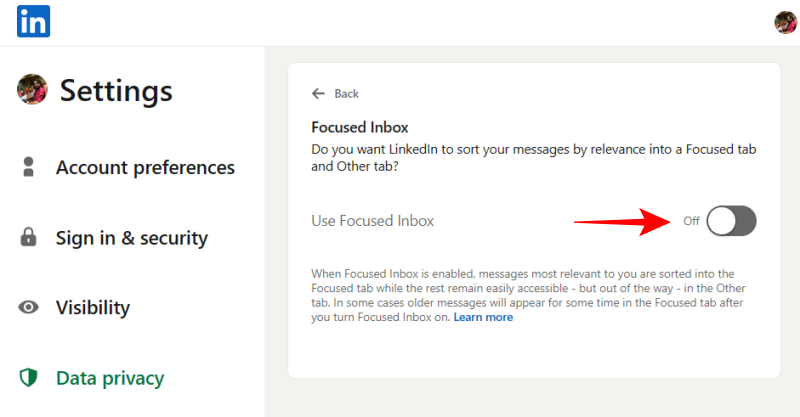Screen dimensions: 800x417
Task: Click the LinkedIn logo
Action: [x=33, y=21]
